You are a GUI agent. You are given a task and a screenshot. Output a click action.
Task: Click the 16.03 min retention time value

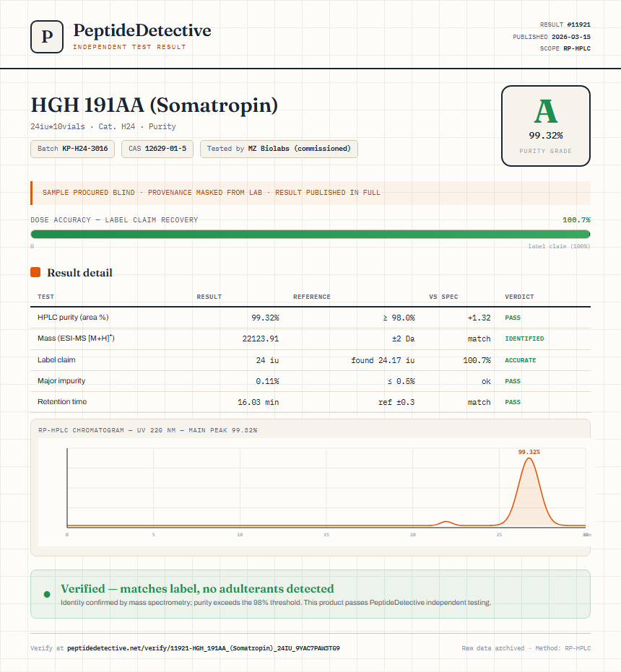click(x=259, y=402)
